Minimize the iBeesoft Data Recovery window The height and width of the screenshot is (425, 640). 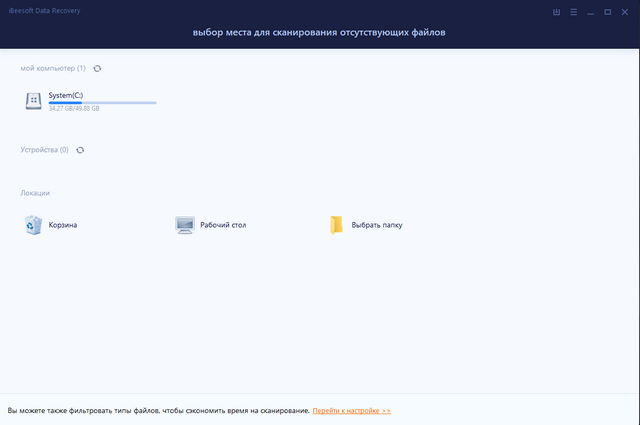click(x=591, y=13)
